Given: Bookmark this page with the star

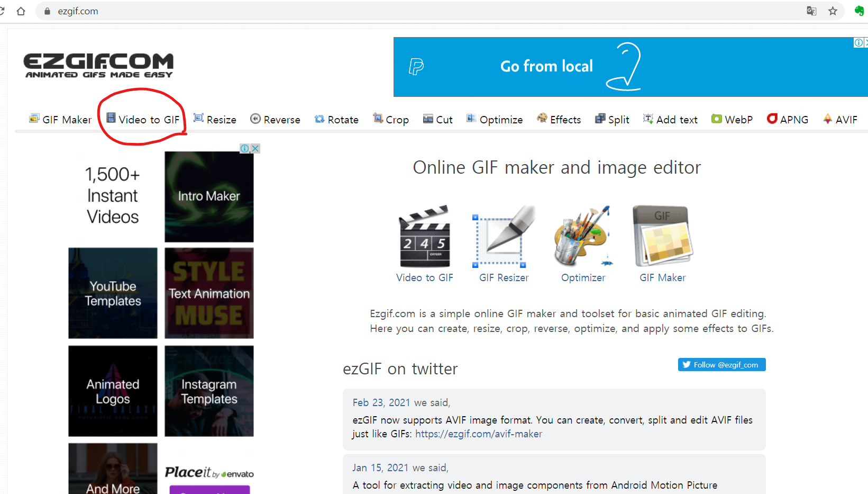Looking at the screenshot, I should click(833, 11).
